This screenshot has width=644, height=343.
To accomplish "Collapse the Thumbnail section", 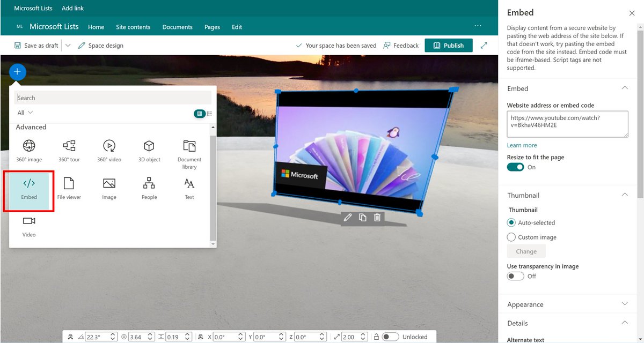I will click(x=624, y=195).
